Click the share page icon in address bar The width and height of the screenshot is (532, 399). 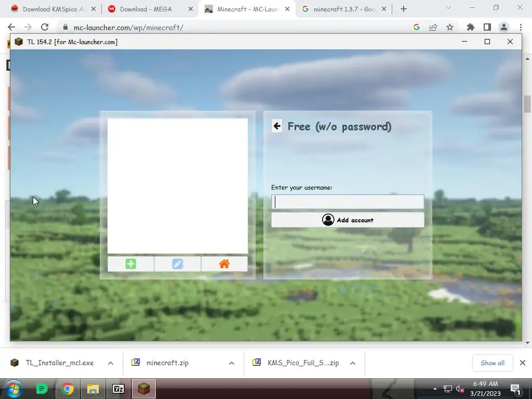click(x=433, y=27)
